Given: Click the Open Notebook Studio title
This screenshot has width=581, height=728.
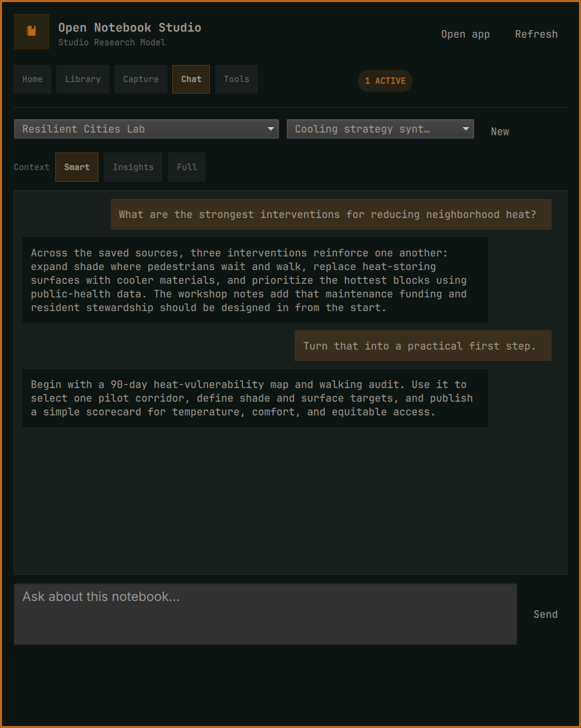Looking at the screenshot, I should tap(130, 28).
